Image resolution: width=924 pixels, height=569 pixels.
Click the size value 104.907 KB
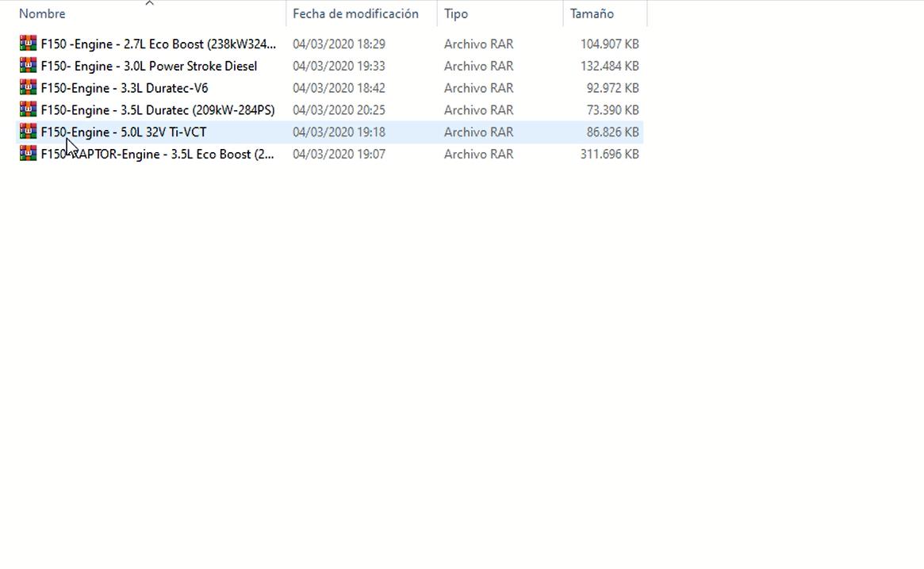point(609,44)
